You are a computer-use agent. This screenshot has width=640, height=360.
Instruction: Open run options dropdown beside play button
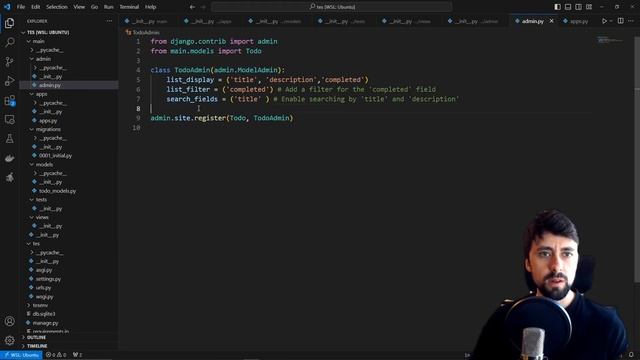pos(611,21)
